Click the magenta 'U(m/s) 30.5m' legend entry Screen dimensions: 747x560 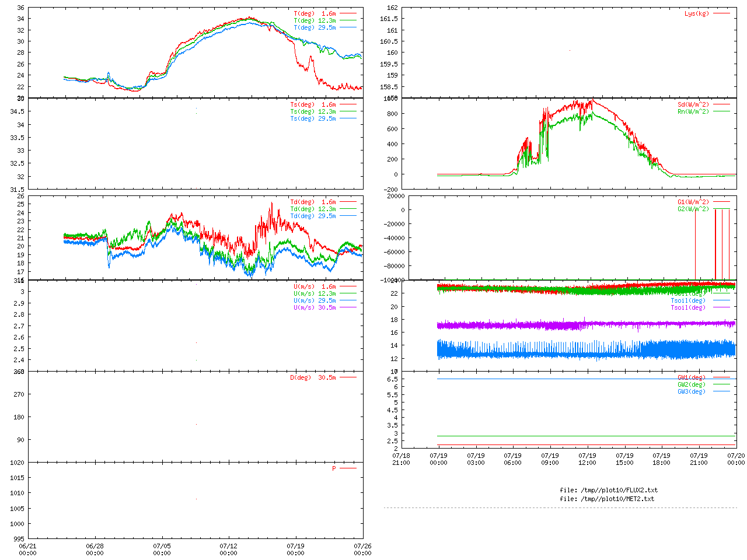click(324, 307)
